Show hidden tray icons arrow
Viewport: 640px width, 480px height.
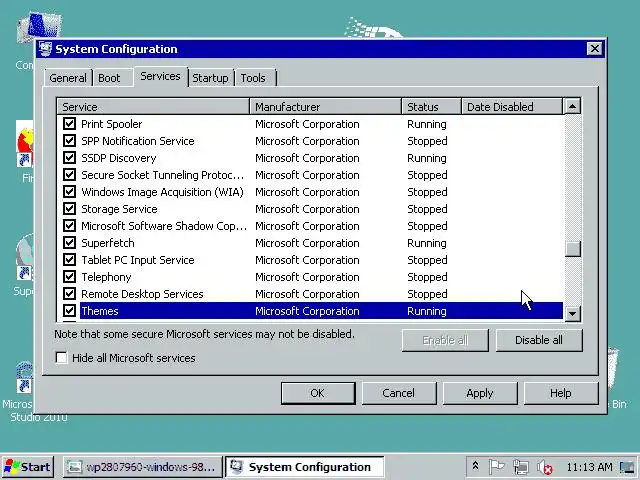coord(476,466)
